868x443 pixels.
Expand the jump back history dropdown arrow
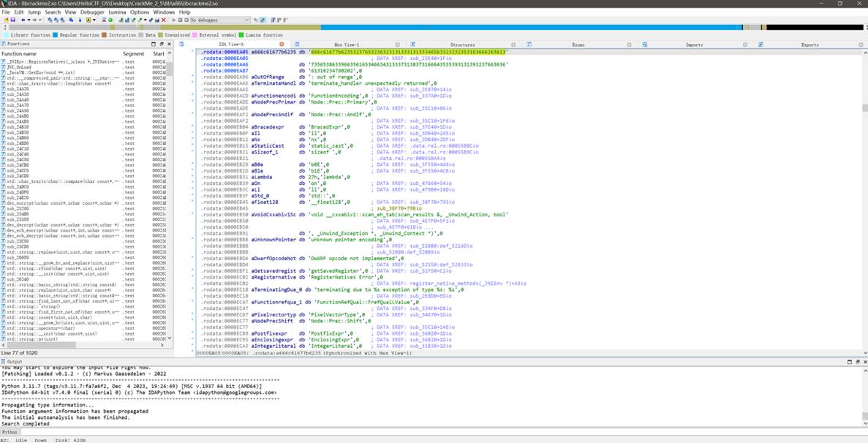click(x=29, y=20)
